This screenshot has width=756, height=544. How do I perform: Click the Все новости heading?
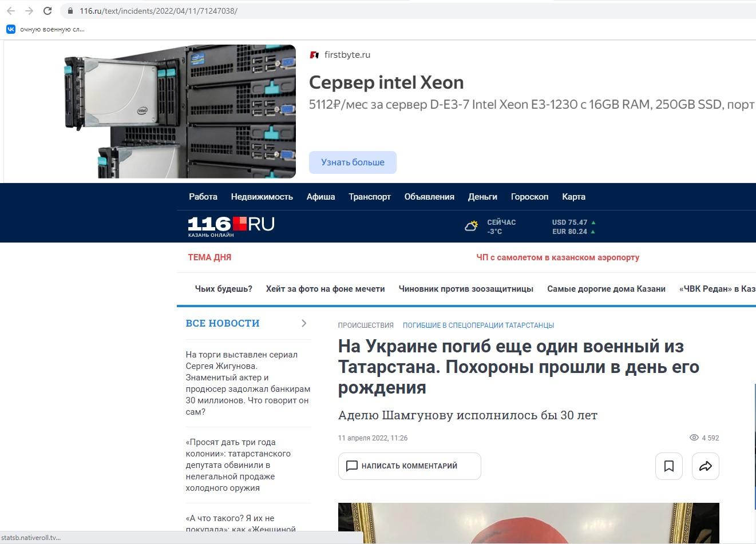(223, 323)
